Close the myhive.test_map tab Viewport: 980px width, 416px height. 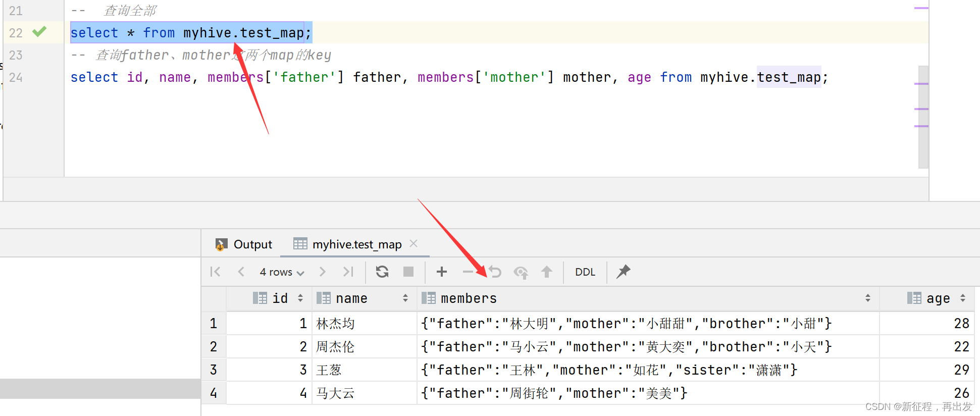(x=414, y=243)
